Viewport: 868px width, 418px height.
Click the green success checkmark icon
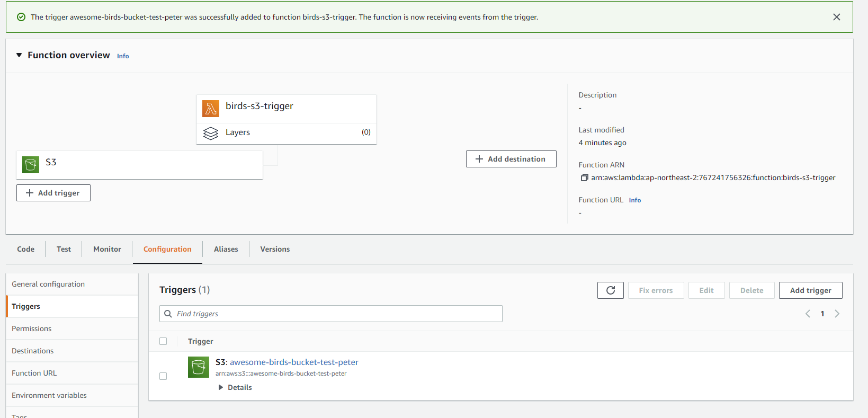tap(21, 17)
